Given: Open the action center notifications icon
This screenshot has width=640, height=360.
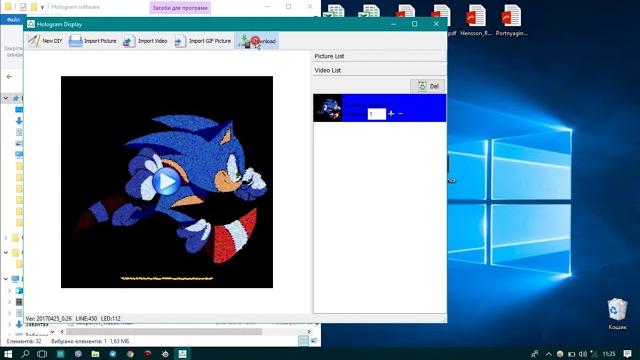Looking at the screenshot, I should tap(627, 353).
